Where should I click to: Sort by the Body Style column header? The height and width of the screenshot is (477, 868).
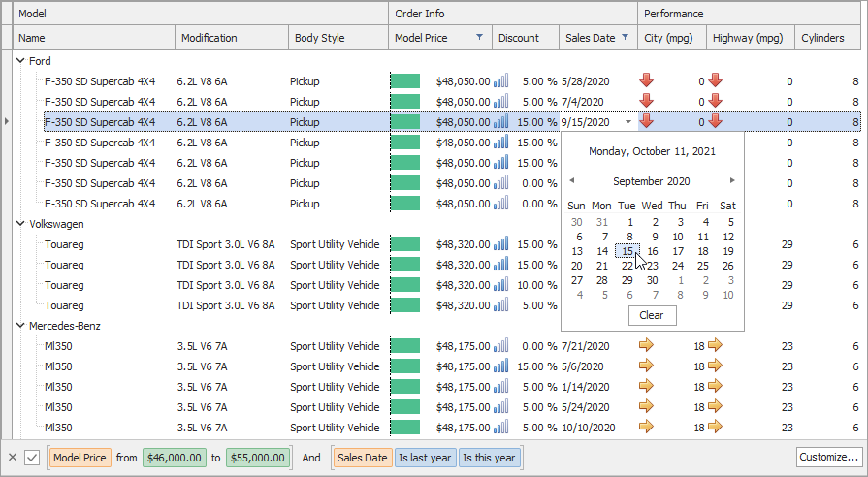pos(338,38)
